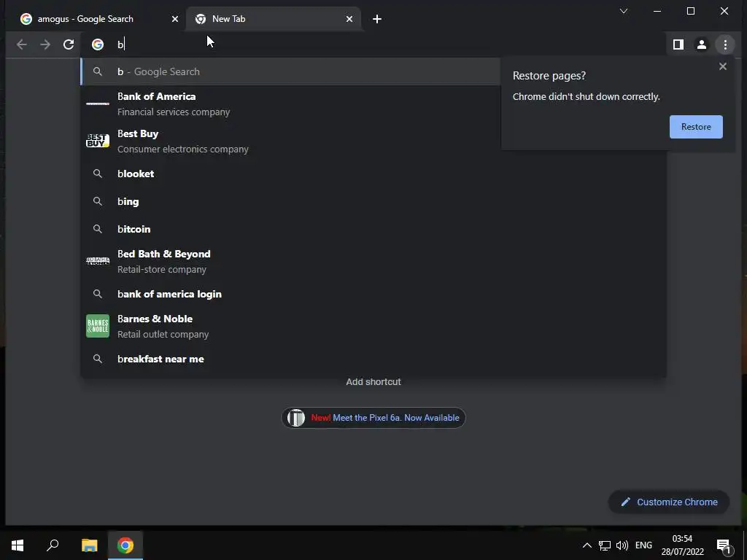Image resolution: width=747 pixels, height=560 pixels.
Task: Select the Bed Bath & Beyond suggestion
Action: (373, 262)
